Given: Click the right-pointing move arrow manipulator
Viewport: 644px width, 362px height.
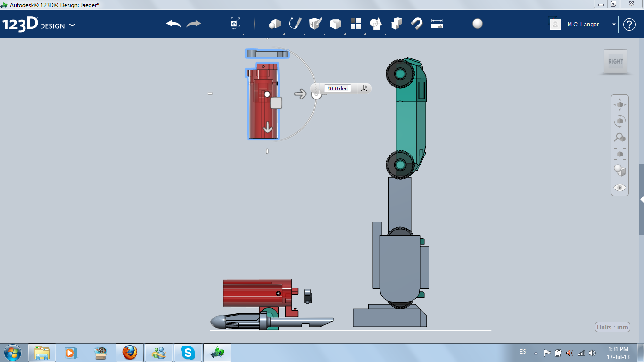Looking at the screenshot, I should point(300,94).
